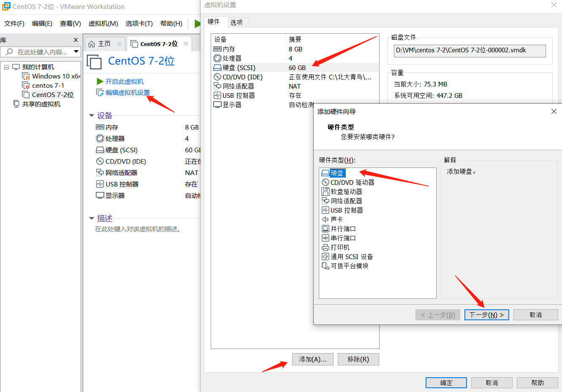
Task: Close the 库 library panel
Action: pyautogui.click(x=76, y=40)
